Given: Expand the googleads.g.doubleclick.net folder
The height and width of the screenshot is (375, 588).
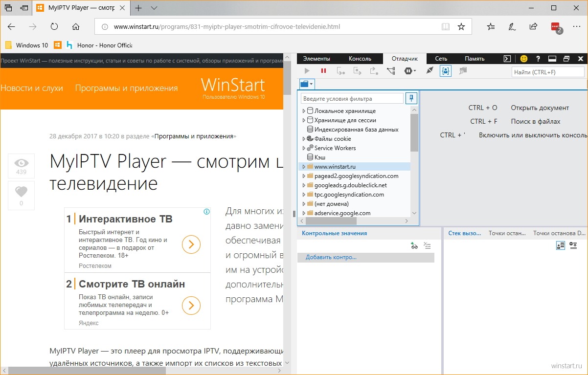Looking at the screenshot, I should pyautogui.click(x=304, y=185).
